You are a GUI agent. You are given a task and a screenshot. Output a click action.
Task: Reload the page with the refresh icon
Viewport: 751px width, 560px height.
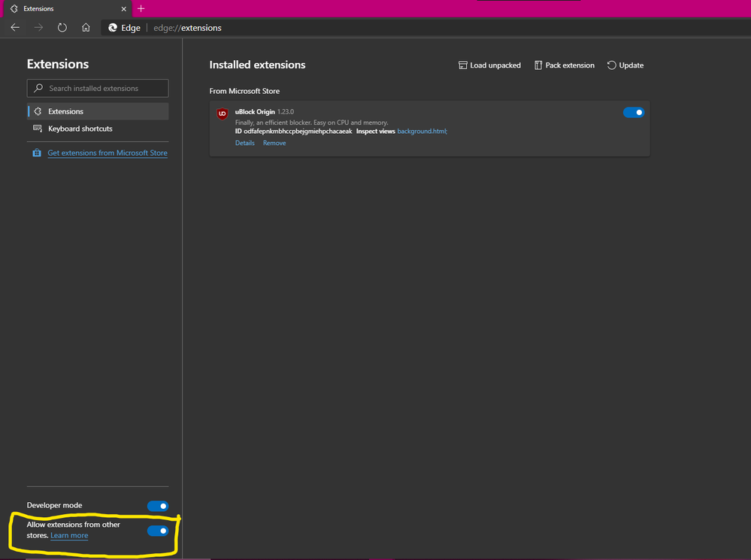click(62, 28)
